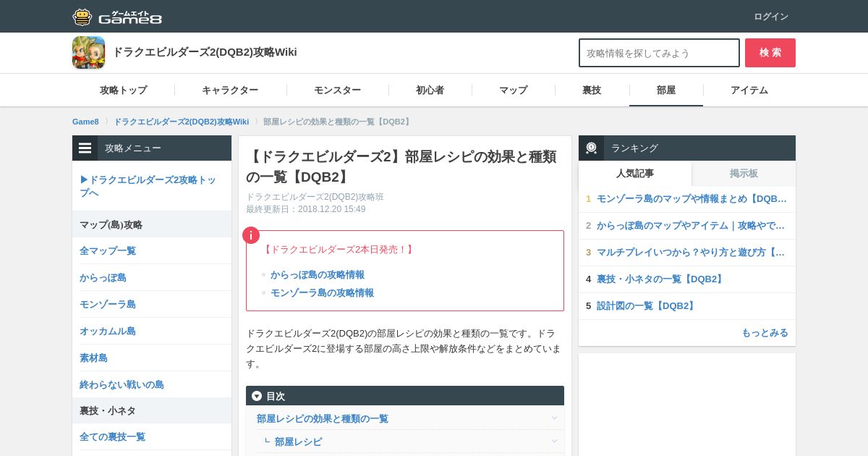Switch to the 人気記事 tab
Viewport: 868px width, 456px height.
click(x=635, y=173)
